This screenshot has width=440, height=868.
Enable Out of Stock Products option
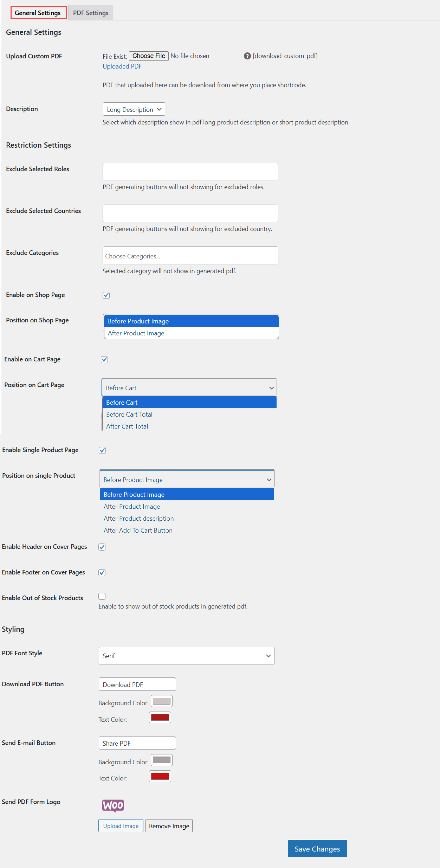coord(102,596)
